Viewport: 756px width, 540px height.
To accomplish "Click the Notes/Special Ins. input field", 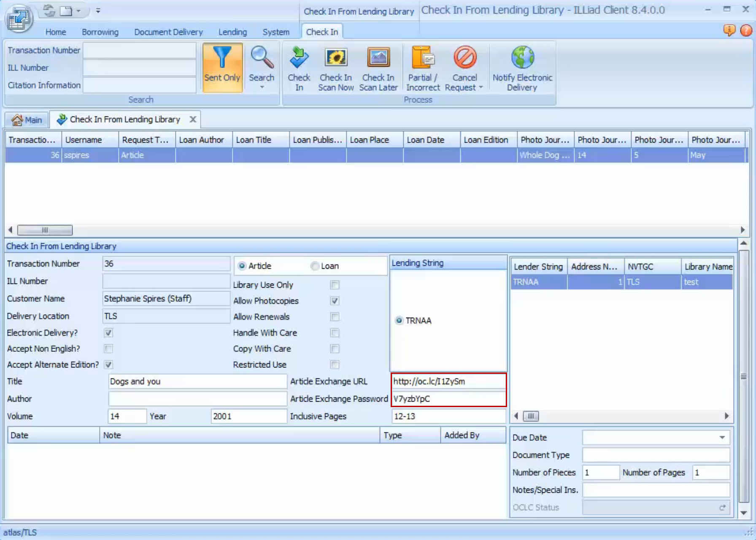I will point(656,490).
